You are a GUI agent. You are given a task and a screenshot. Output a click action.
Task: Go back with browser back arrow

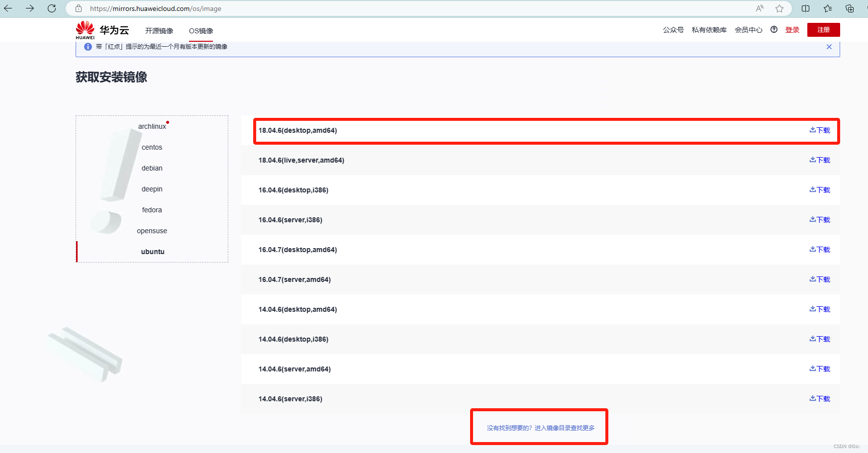[x=8, y=8]
